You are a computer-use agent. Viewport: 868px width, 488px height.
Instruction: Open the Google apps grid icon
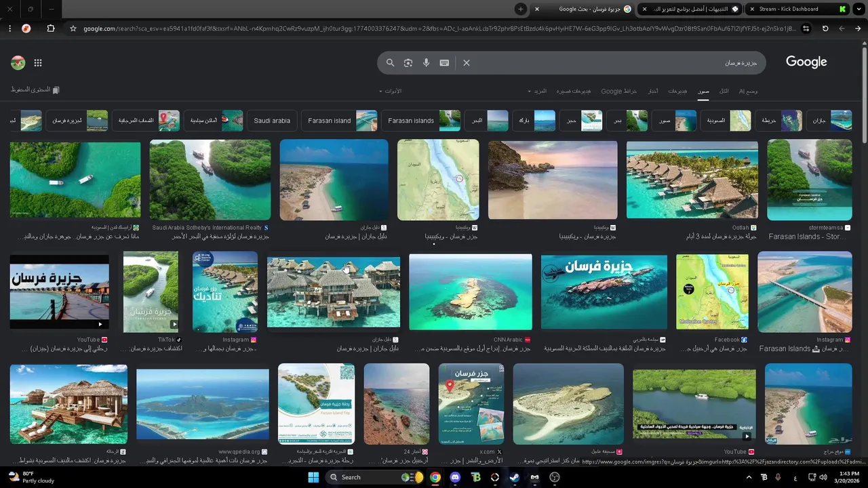coord(38,63)
